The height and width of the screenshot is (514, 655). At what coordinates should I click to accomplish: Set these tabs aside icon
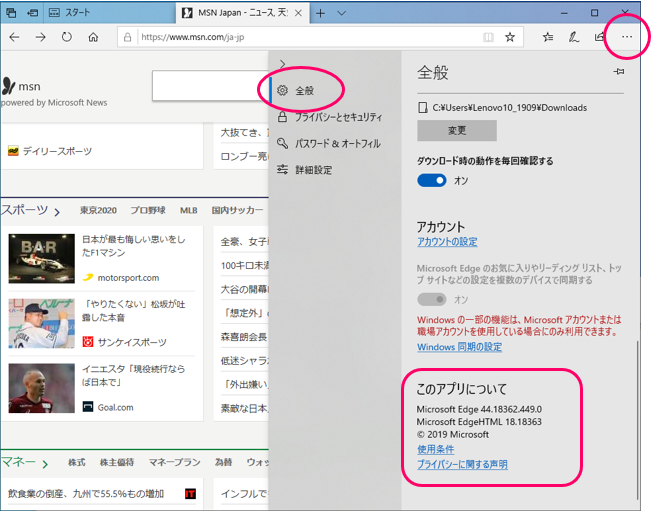pos(33,13)
